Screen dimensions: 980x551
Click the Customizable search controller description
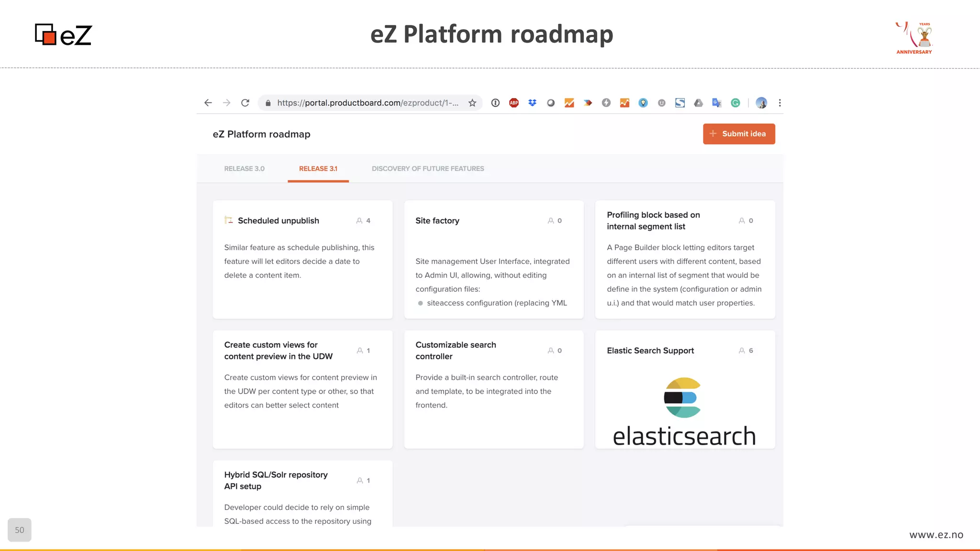click(487, 391)
